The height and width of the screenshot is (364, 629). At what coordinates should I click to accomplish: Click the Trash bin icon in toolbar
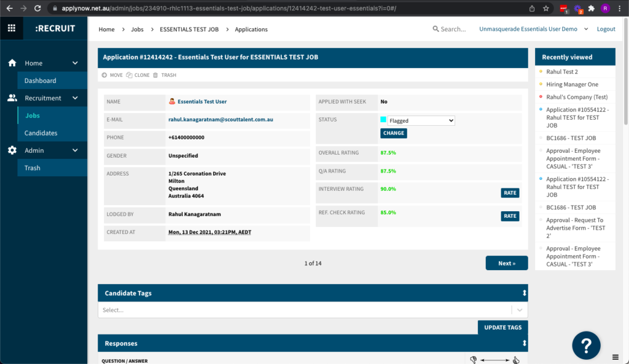[155, 75]
